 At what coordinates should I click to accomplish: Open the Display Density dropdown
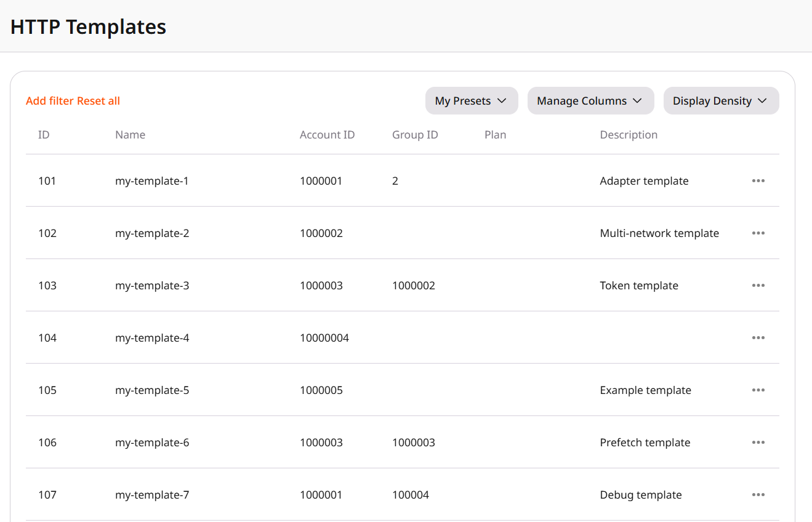tap(721, 101)
